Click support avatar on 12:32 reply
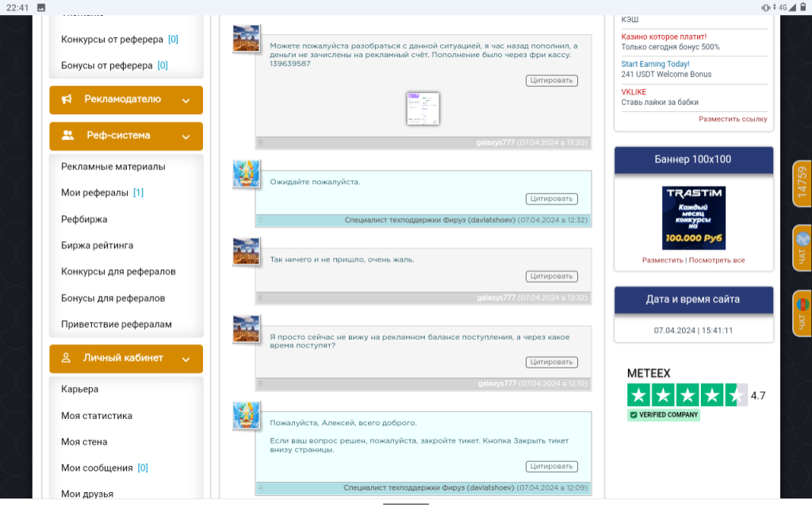Screen dimensions: 812x508 coord(246,174)
